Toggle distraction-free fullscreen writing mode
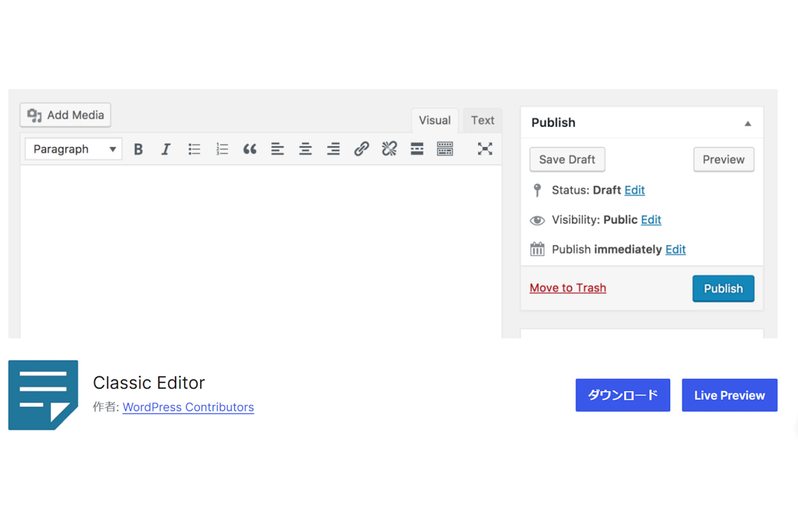The width and height of the screenshot is (798, 532). [485, 149]
